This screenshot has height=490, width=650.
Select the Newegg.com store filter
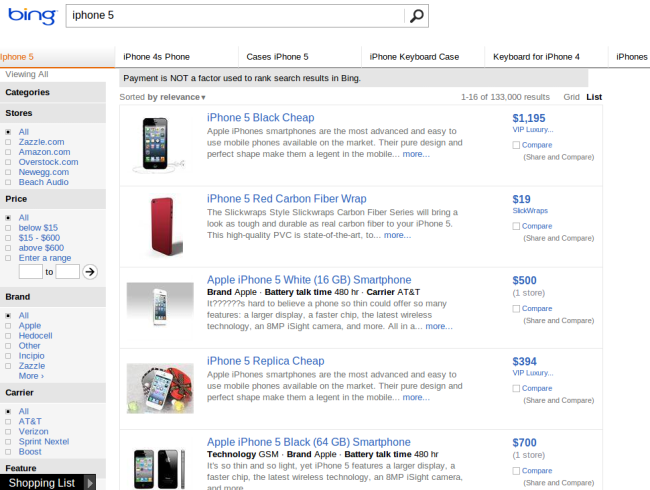point(44,172)
